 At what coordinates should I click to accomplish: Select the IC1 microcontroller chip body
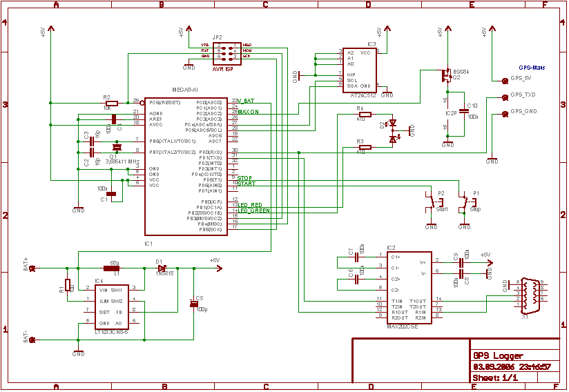186,166
